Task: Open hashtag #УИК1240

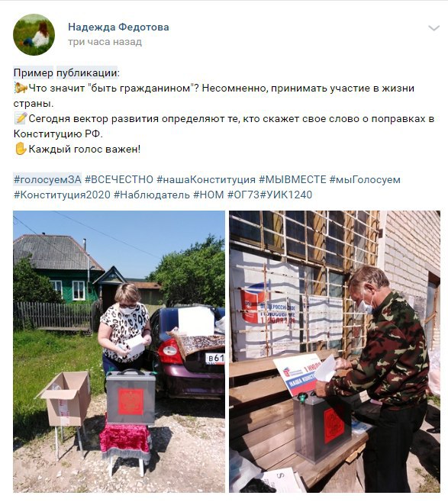Action: coord(285,195)
